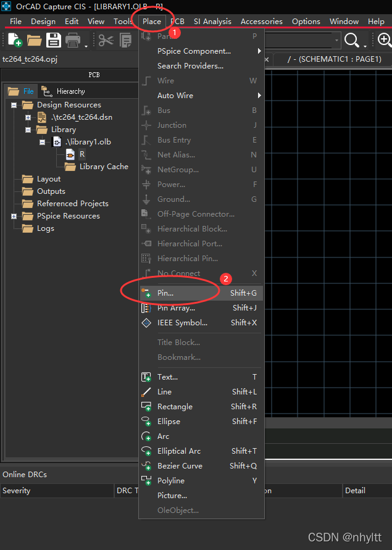Click the Cut scissors icon
This screenshot has height=550, width=392.
point(106,41)
